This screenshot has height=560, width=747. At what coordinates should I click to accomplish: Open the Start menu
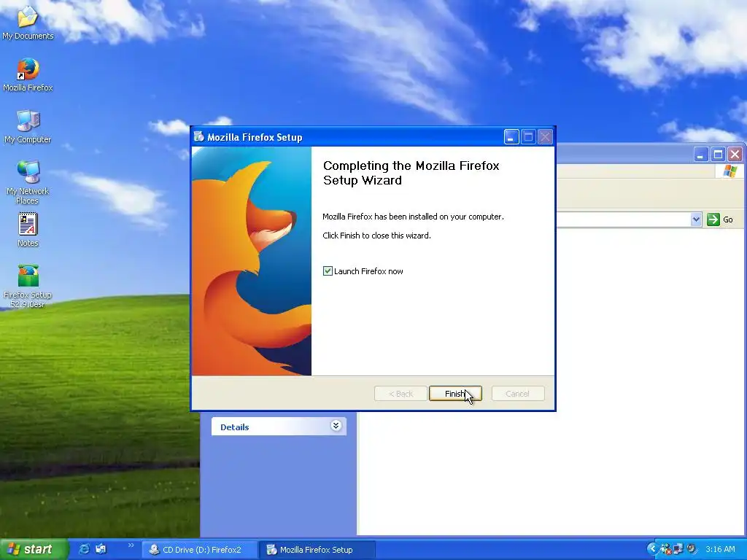pyautogui.click(x=34, y=549)
